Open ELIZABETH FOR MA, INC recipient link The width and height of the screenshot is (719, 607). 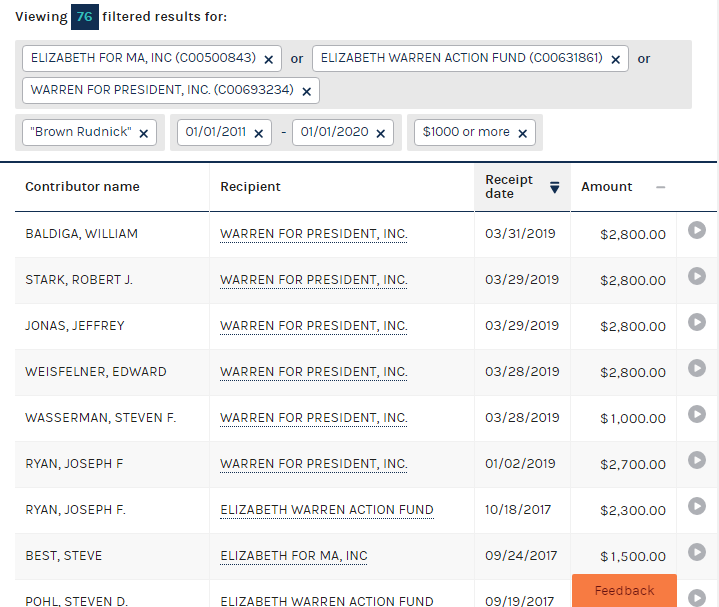click(294, 556)
